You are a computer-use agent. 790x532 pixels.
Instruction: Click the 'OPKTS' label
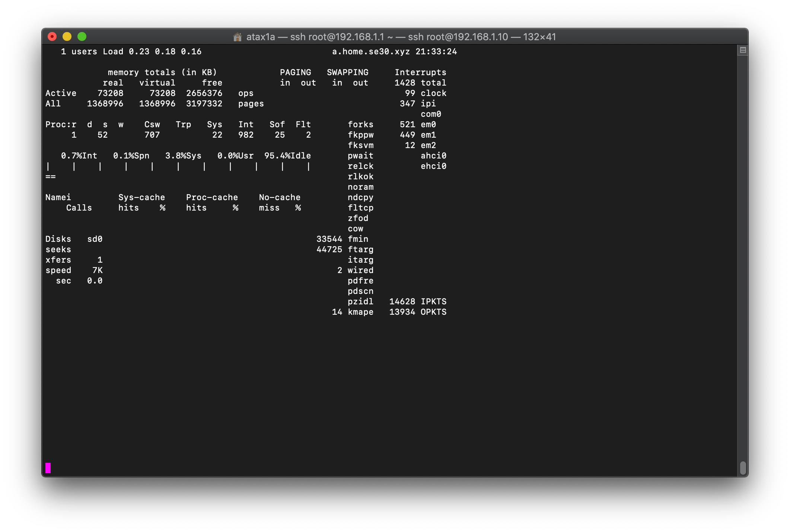(433, 312)
